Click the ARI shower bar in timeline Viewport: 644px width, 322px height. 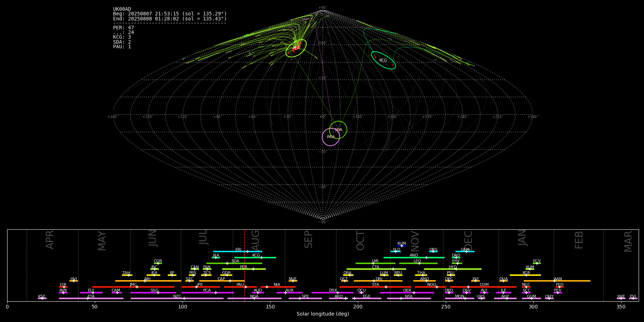point(148,281)
